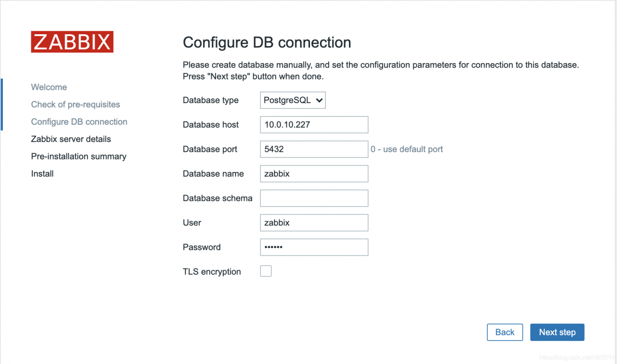Open Pre-installation summary step
The height and width of the screenshot is (364, 617).
tap(79, 156)
